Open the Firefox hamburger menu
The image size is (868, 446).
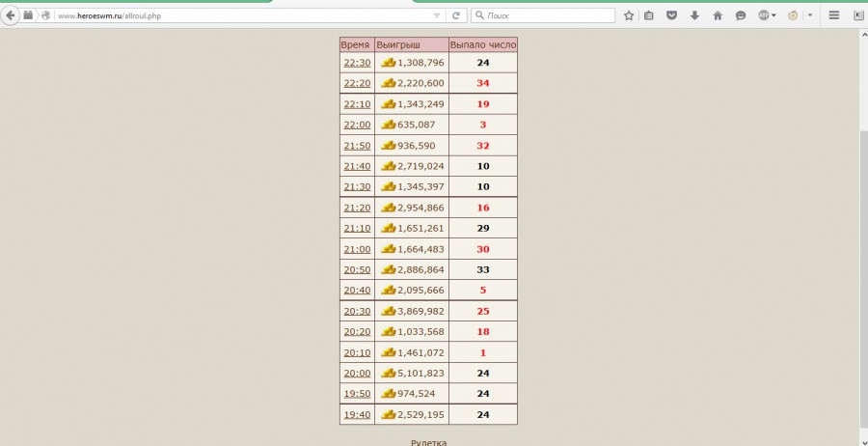click(833, 15)
